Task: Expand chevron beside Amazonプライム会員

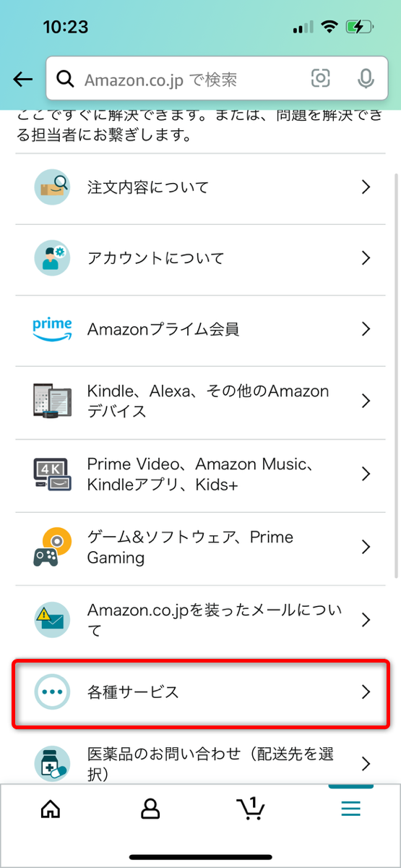Action: [366, 329]
